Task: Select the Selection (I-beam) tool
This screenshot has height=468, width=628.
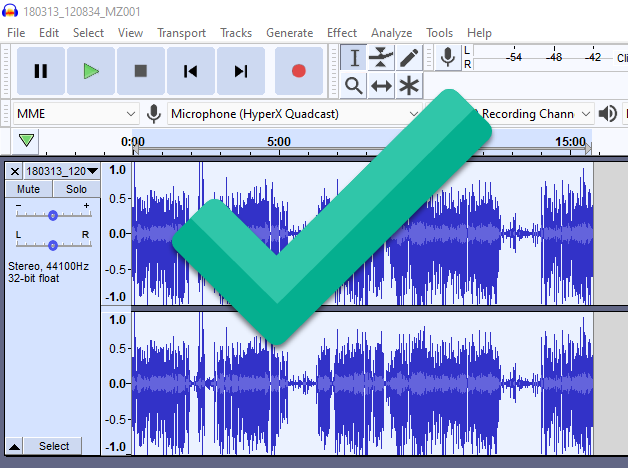Action: coord(354,58)
